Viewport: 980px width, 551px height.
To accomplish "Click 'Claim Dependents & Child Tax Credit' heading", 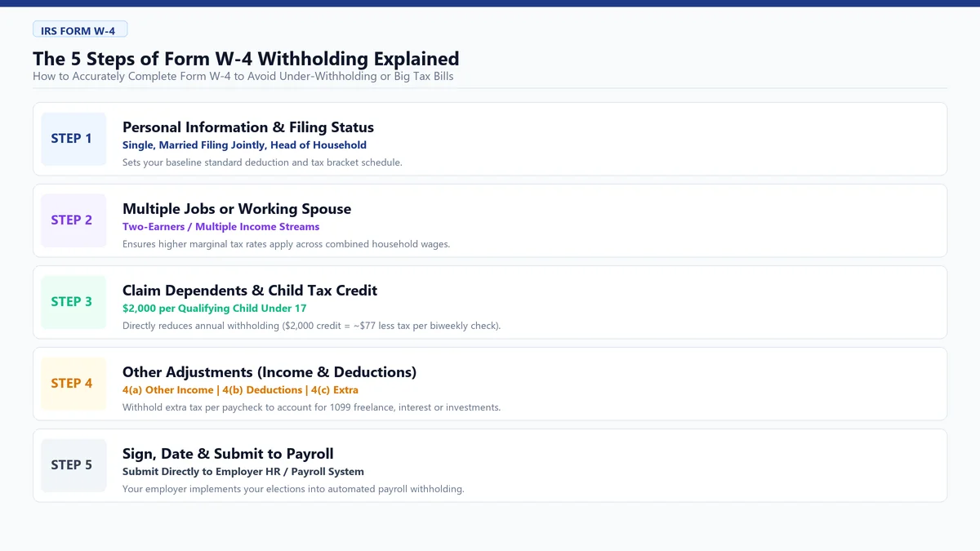I will (250, 291).
